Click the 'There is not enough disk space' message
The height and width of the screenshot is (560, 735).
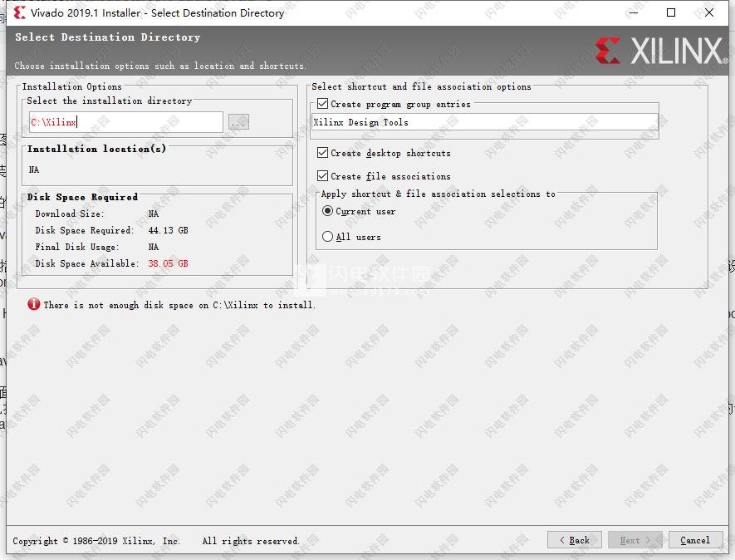point(179,305)
